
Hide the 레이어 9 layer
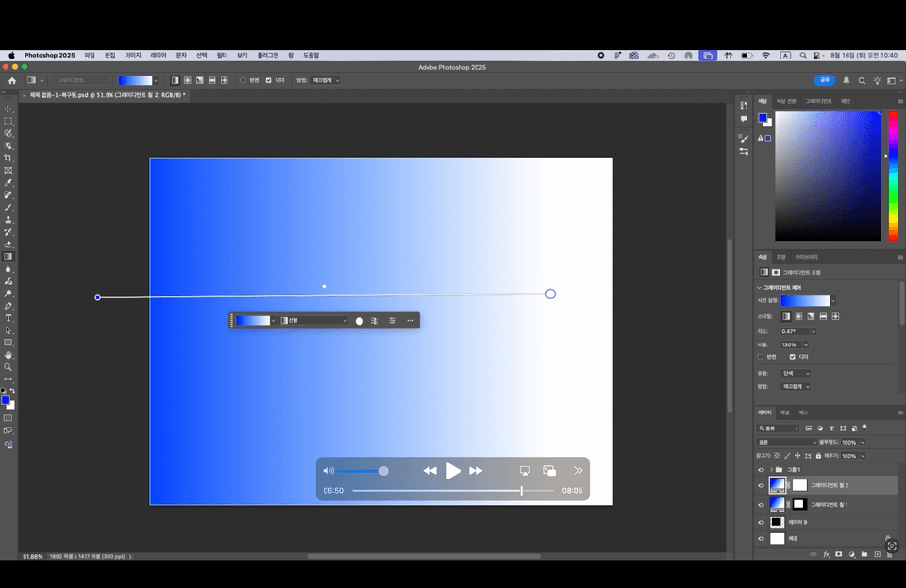tap(761, 522)
